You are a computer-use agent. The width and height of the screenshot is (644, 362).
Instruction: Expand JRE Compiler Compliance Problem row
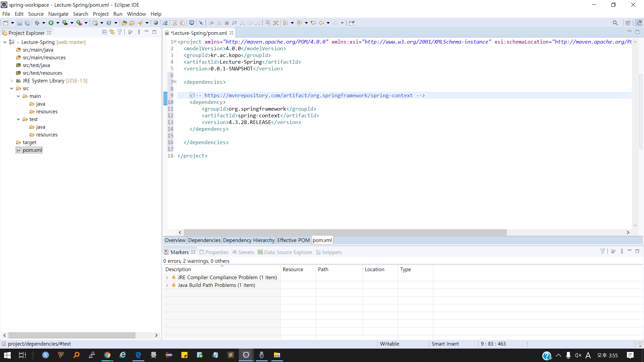167,278
